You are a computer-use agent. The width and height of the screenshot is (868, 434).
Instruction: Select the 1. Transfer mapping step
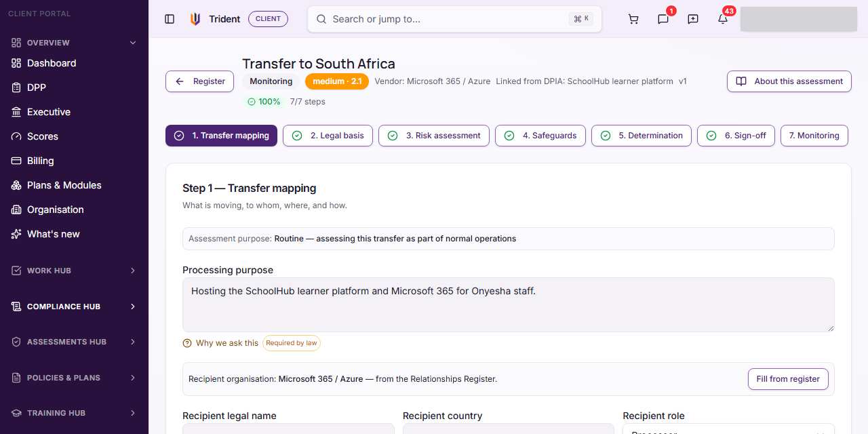221,136
